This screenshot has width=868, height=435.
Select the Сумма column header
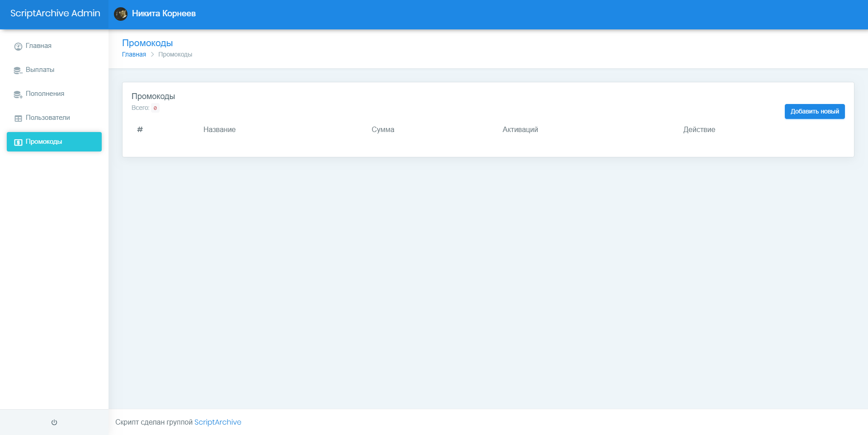pos(382,130)
